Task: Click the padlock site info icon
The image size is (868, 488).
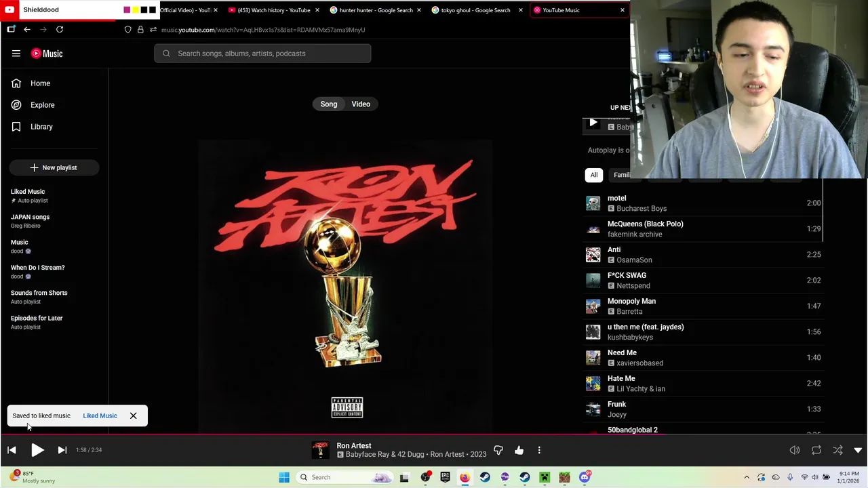Action: [140, 30]
